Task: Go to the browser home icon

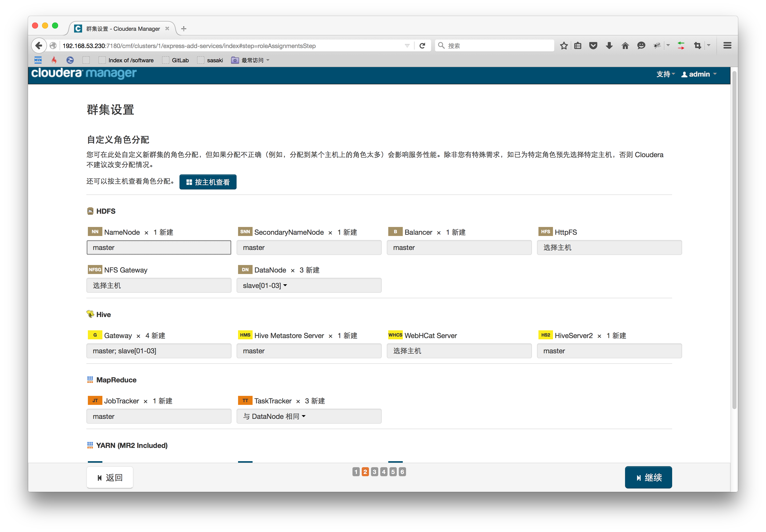Action: [625, 46]
